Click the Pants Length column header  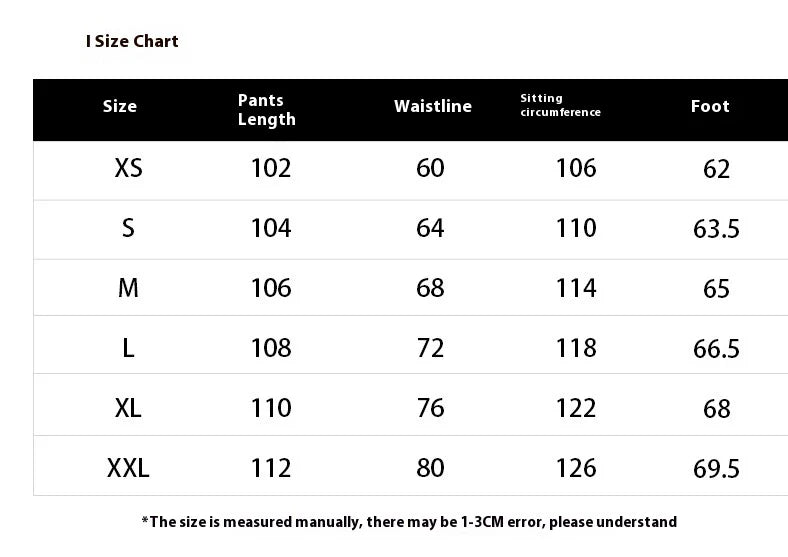(x=266, y=110)
